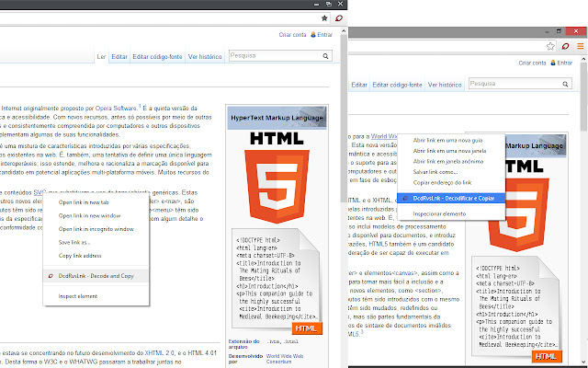Click bookmark star in left window
This screenshot has width=588, height=368.
tap(324, 18)
